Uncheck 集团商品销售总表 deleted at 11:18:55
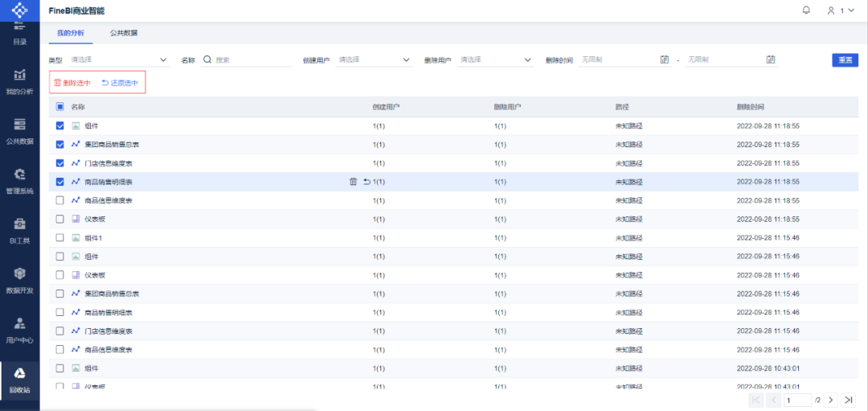 pos(59,145)
